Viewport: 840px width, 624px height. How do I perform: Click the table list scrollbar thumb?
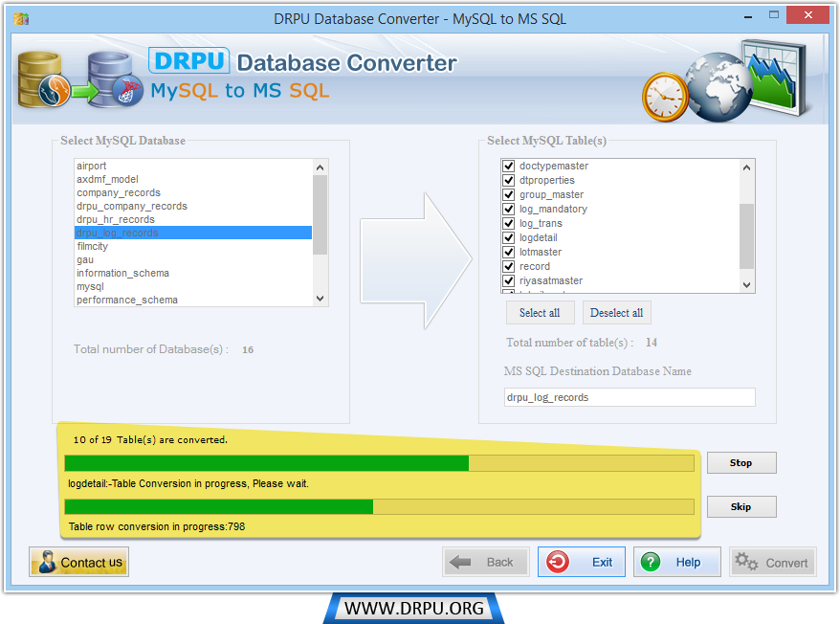click(747, 235)
